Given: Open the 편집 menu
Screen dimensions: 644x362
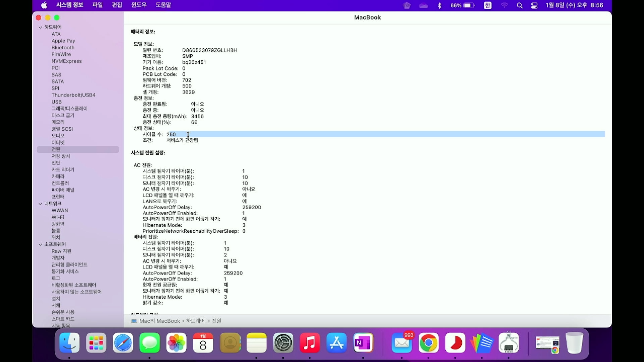Looking at the screenshot, I should (x=117, y=5).
